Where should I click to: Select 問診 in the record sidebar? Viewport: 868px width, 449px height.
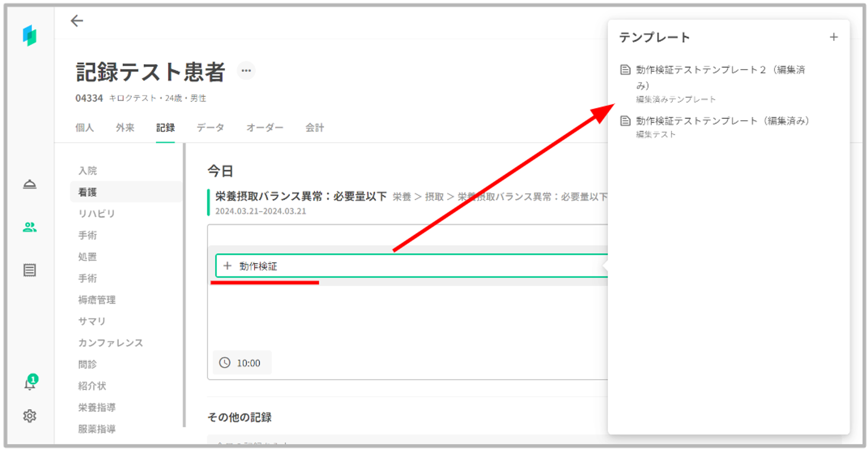pos(88,364)
